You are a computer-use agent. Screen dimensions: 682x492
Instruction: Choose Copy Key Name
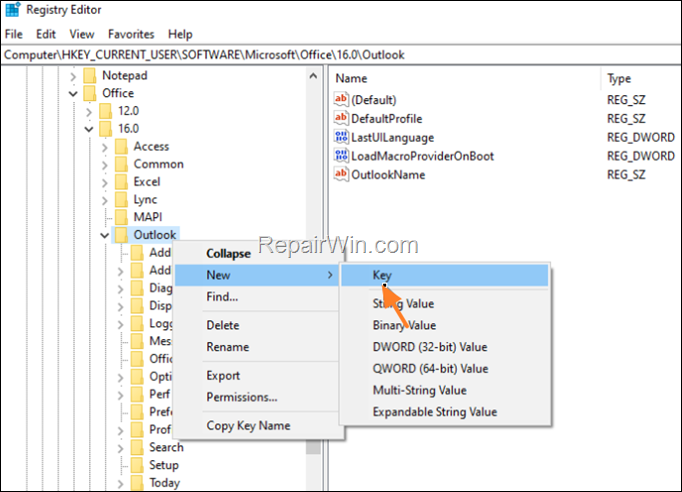click(257, 425)
